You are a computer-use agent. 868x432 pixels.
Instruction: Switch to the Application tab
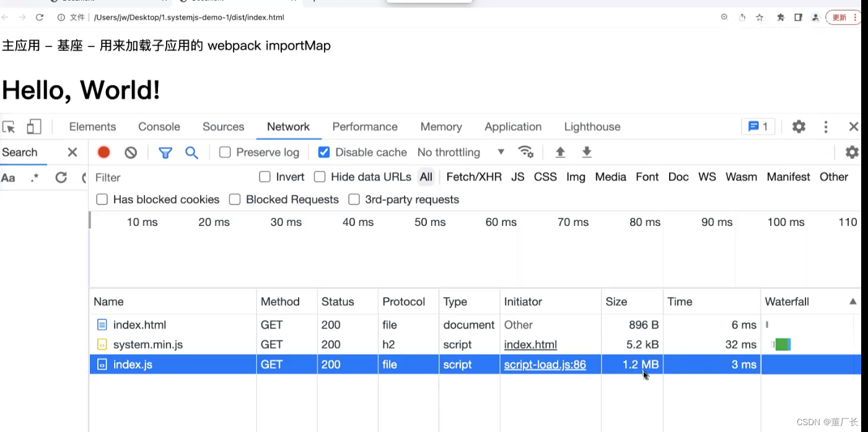[x=513, y=127]
